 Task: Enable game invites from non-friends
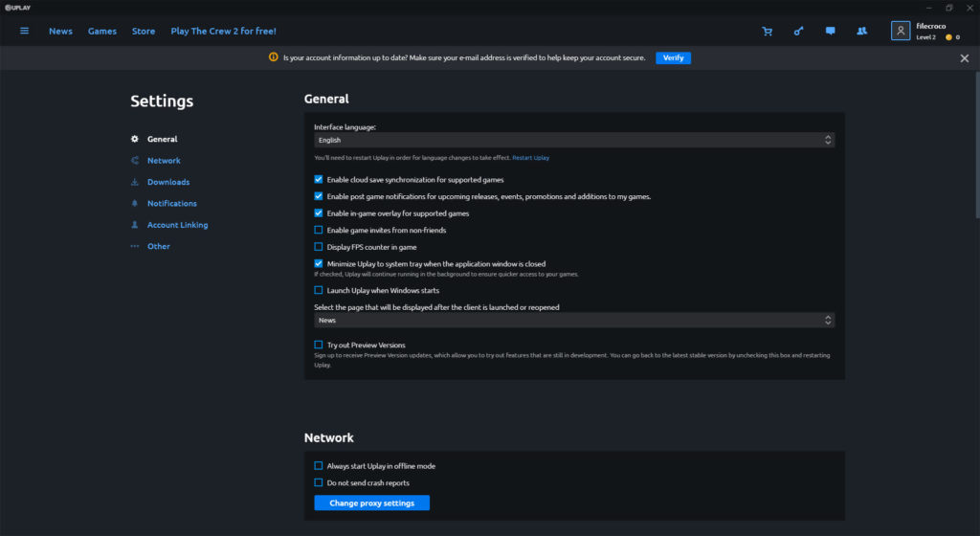click(318, 230)
